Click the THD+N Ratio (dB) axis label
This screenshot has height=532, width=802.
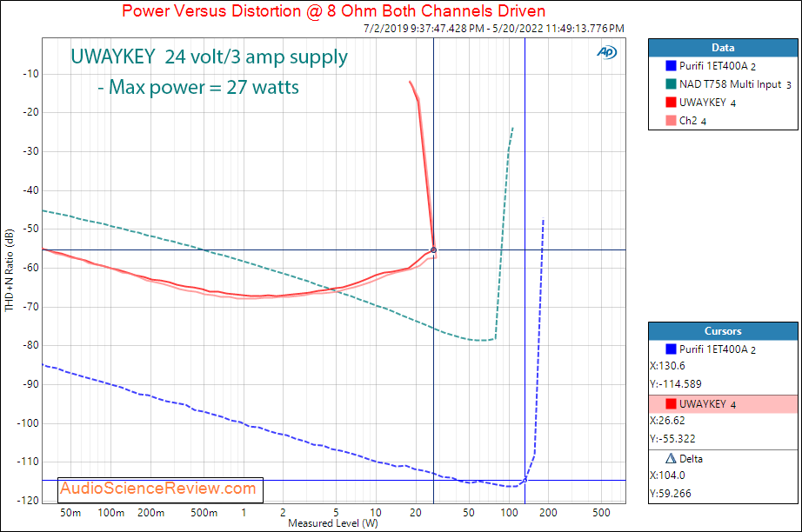click(x=9, y=270)
